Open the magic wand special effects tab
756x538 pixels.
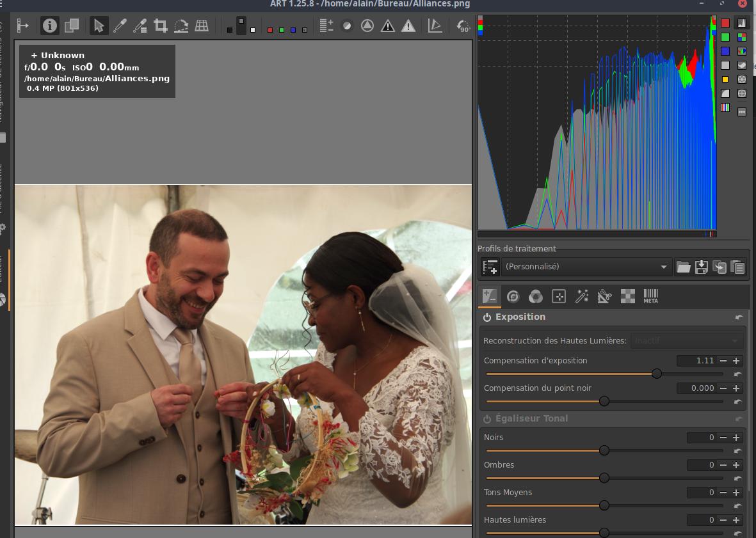pyautogui.click(x=582, y=296)
